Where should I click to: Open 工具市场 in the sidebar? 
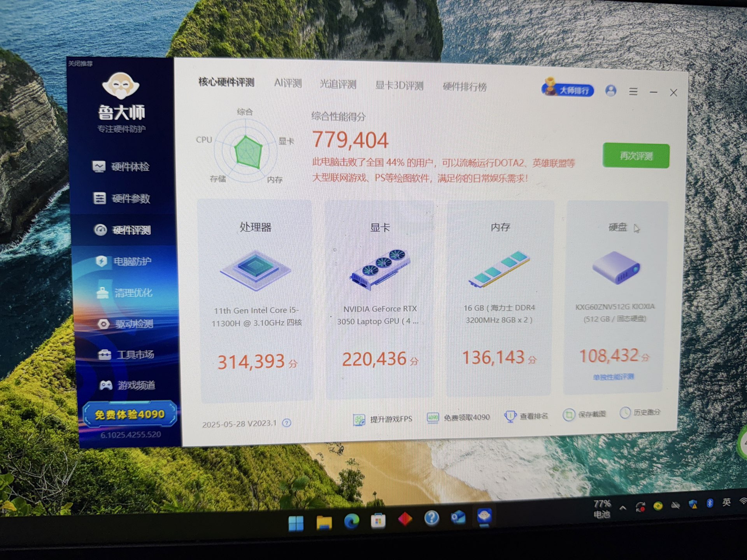(x=126, y=354)
